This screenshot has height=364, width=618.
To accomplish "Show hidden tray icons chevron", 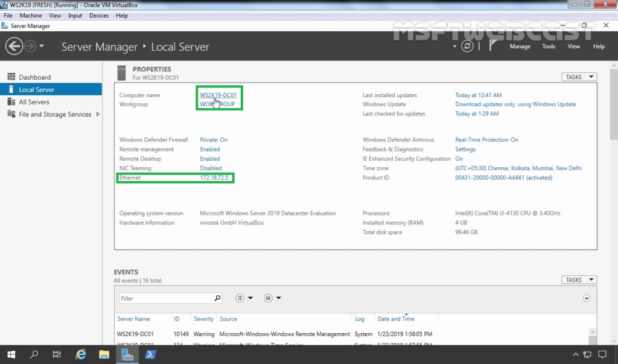I will click(x=575, y=354).
